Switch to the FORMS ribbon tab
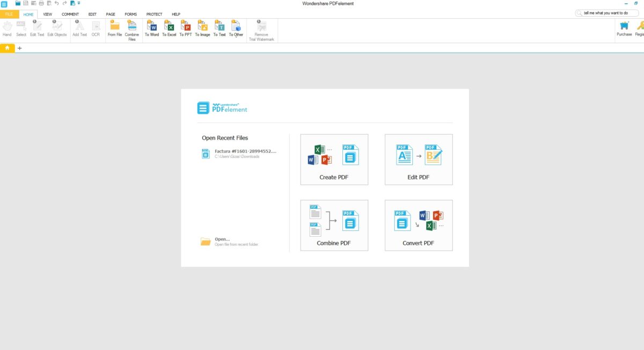This screenshot has width=644, height=350. 130,14
